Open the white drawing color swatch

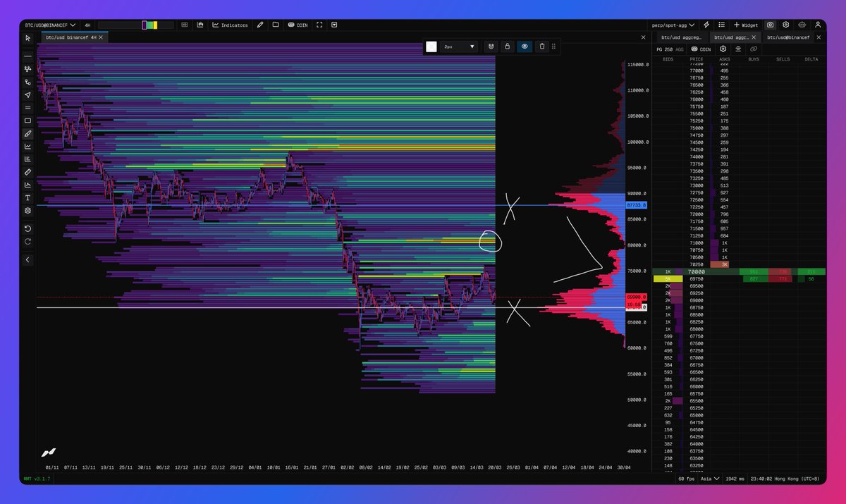[431, 47]
